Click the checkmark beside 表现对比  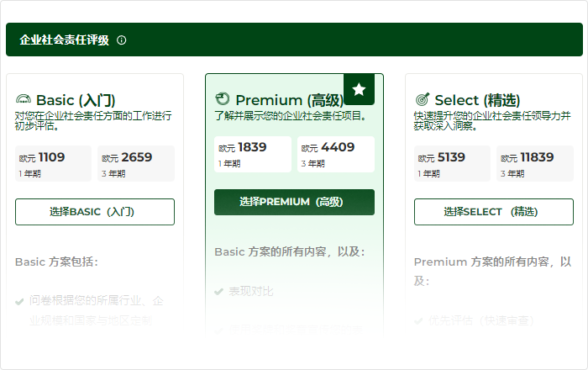coord(220,291)
